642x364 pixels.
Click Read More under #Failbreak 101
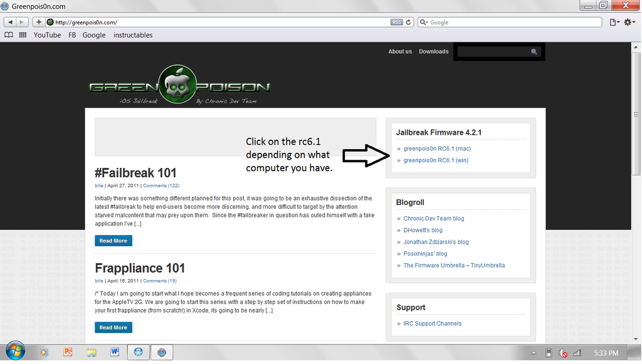tap(113, 241)
